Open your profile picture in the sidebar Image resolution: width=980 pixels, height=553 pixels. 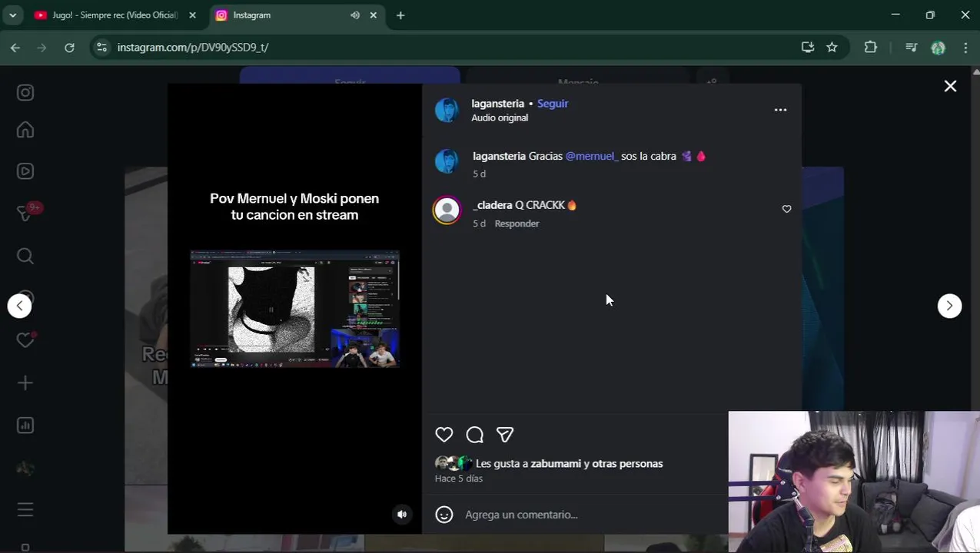(25, 468)
